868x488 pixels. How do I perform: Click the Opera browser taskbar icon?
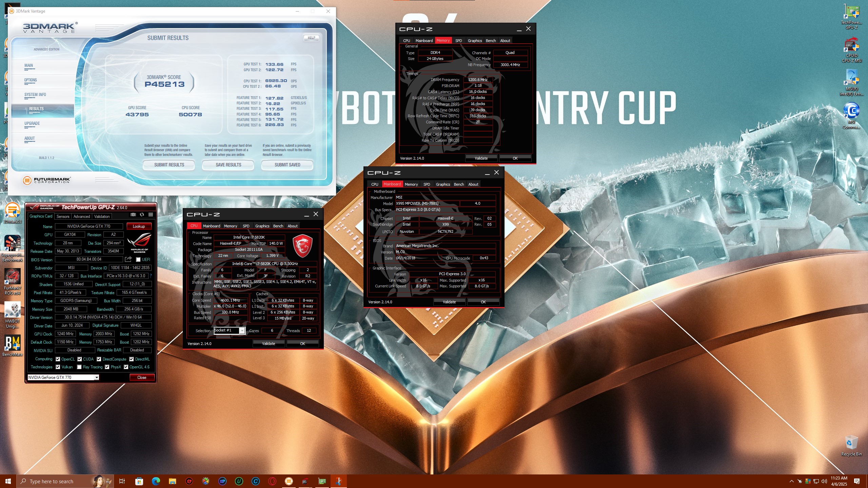272,481
